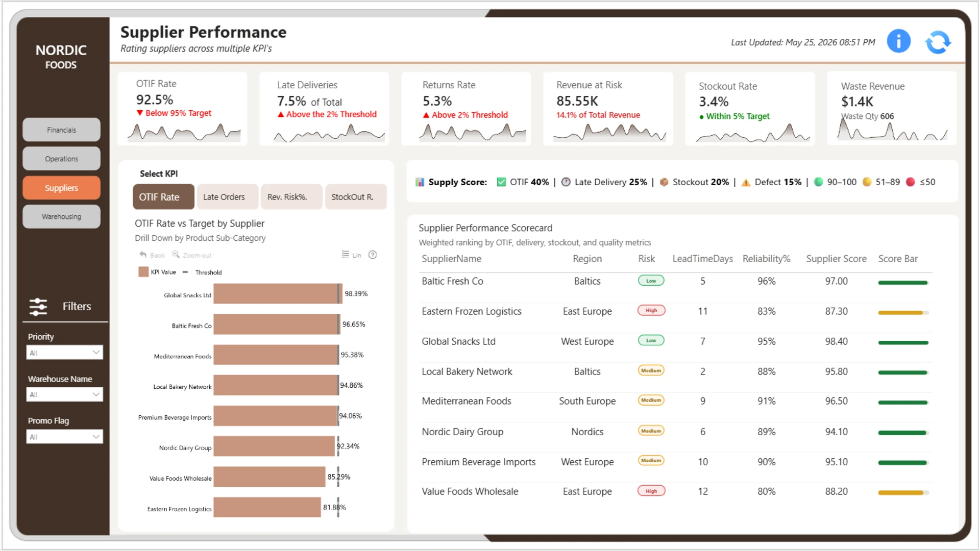Click the OTIF green checkmark icon

click(x=501, y=182)
